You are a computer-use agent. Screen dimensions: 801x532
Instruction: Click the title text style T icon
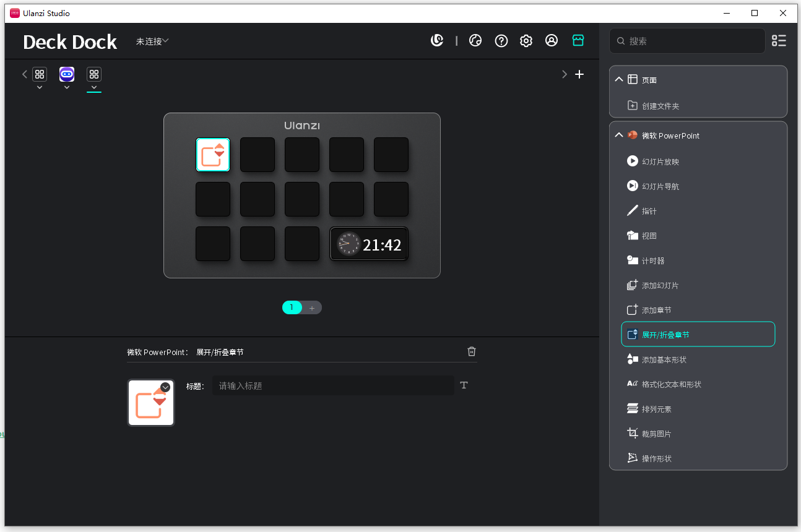[x=464, y=385]
